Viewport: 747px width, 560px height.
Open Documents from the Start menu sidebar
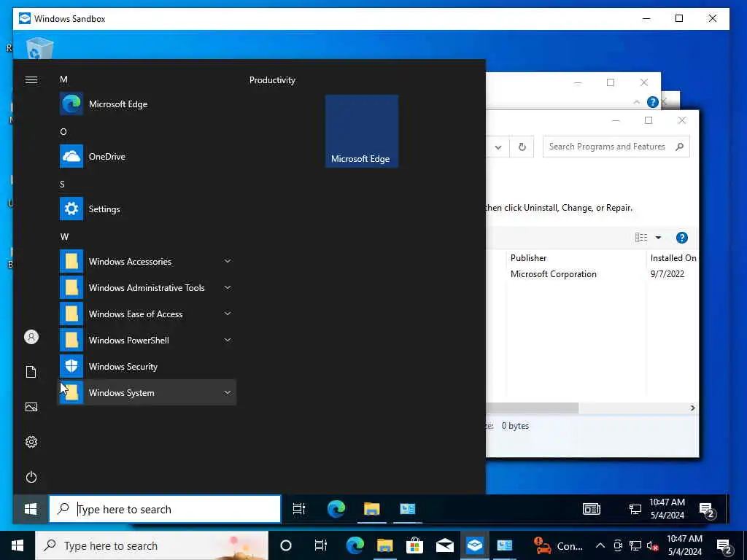click(31, 372)
